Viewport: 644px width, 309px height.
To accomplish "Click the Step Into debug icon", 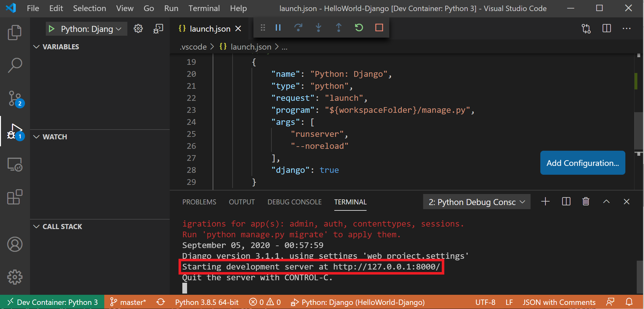I will coord(319,28).
